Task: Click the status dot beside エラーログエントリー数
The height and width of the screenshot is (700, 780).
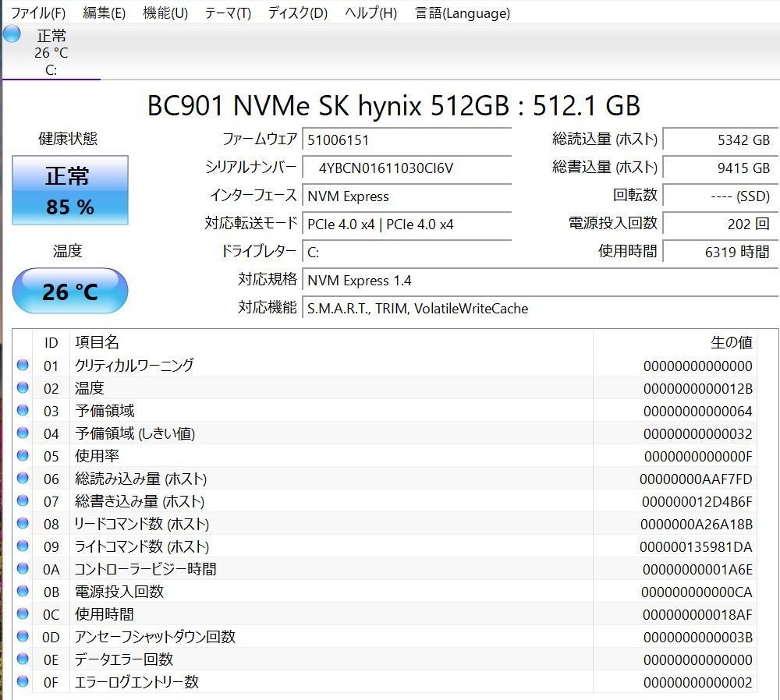Action: point(24,681)
